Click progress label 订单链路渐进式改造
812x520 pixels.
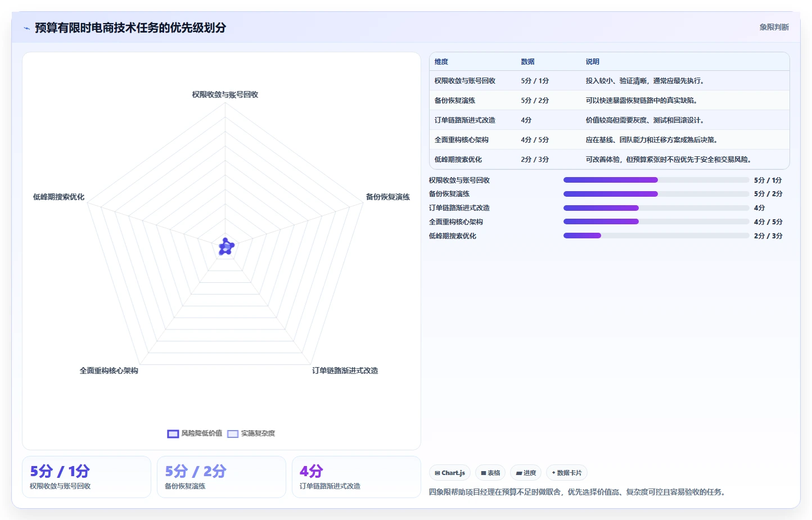(x=459, y=208)
